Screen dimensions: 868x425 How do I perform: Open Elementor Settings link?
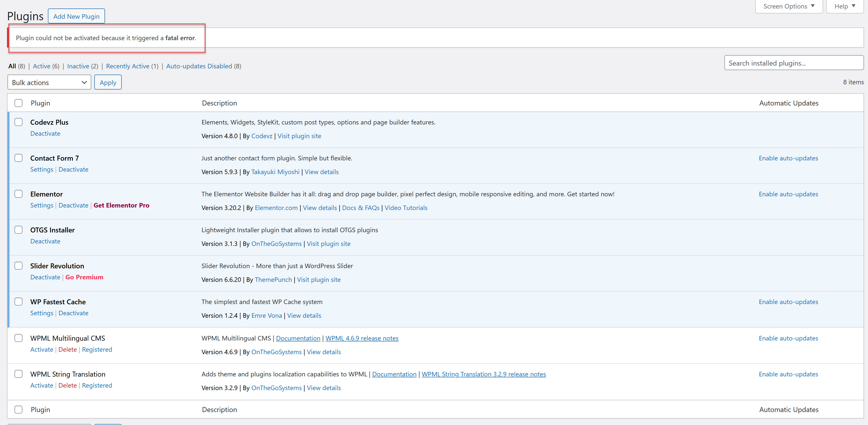(x=42, y=205)
